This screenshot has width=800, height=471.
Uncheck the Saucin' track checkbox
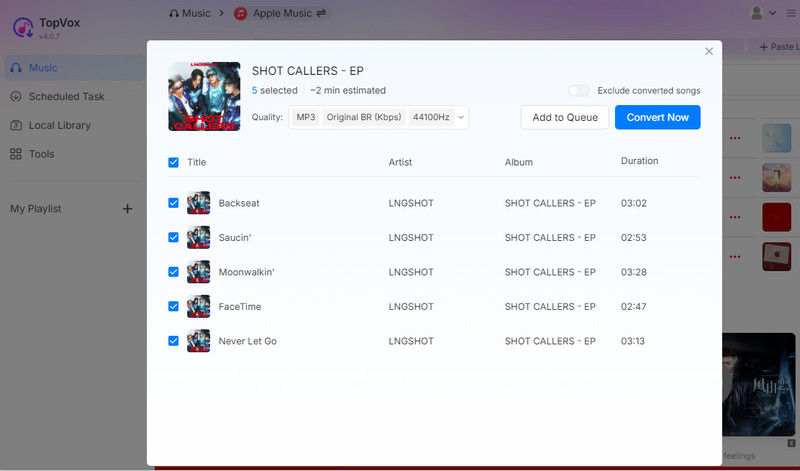tap(174, 238)
